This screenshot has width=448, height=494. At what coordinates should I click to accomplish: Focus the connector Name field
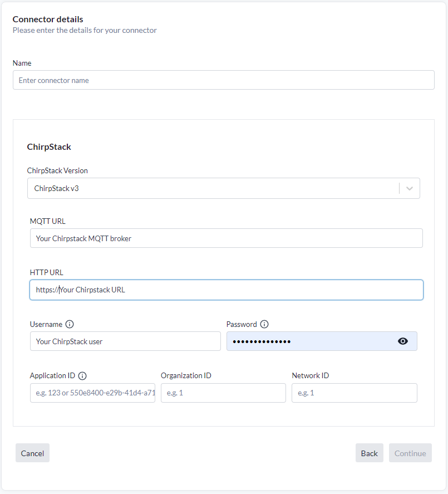click(x=224, y=80)
